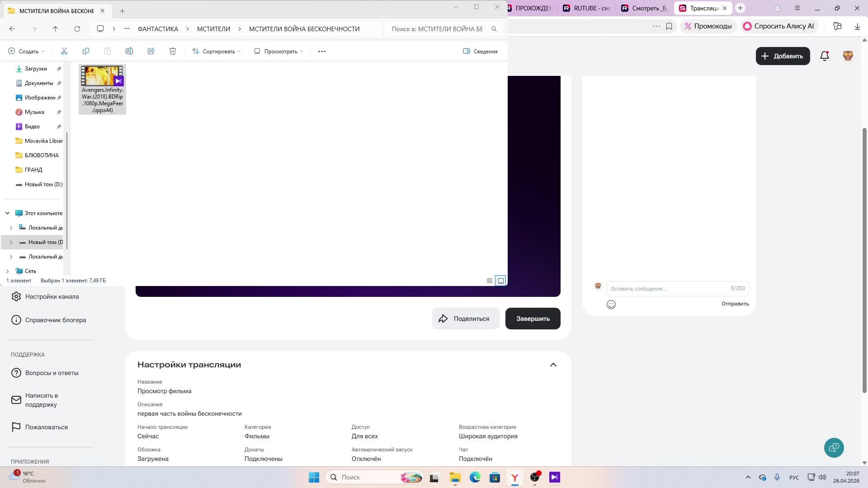Select the Avengers.Infinity.War video file thumbnail
The width and height of the screenshot is (868, 488).
(102, 77)
